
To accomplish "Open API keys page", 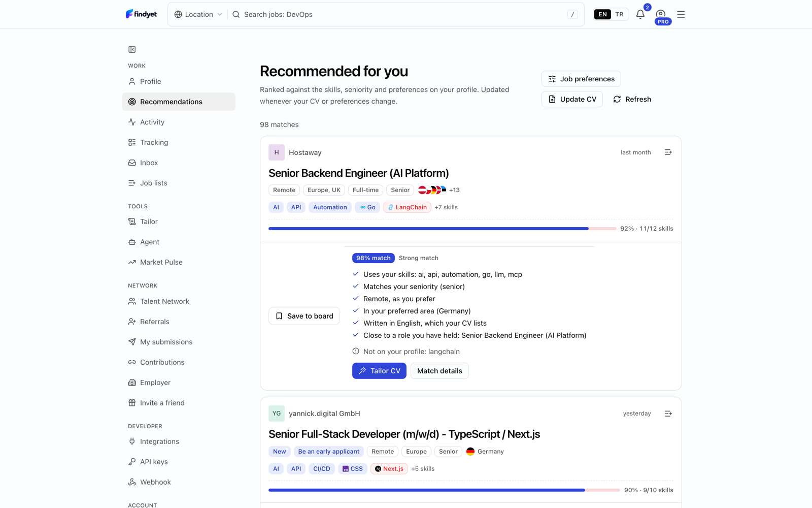I will (179, 462).
